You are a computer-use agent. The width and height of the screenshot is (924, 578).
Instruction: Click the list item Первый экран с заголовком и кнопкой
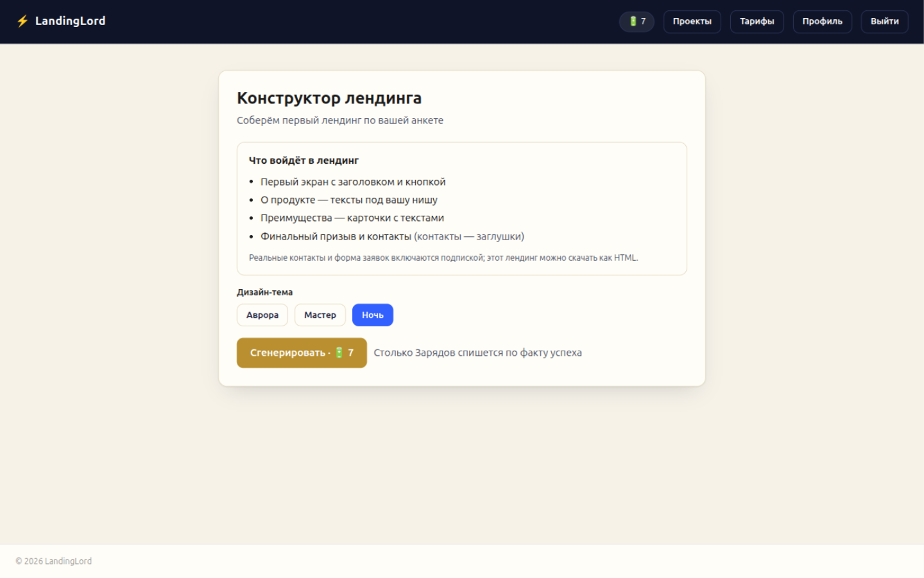pos(353,182)
